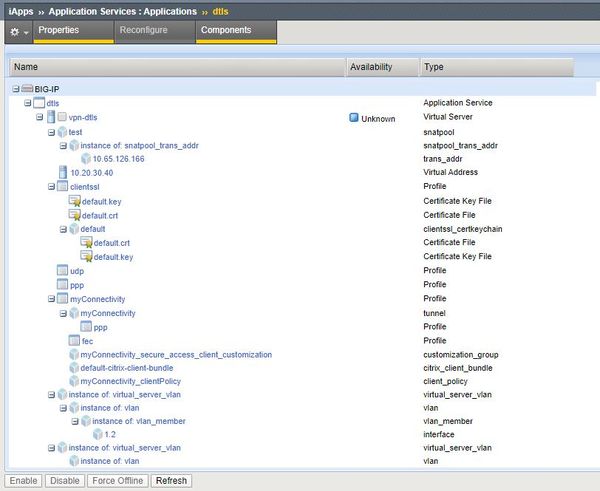Collapse the clientssl profile node
600x491 pixels.
point(50,187)
